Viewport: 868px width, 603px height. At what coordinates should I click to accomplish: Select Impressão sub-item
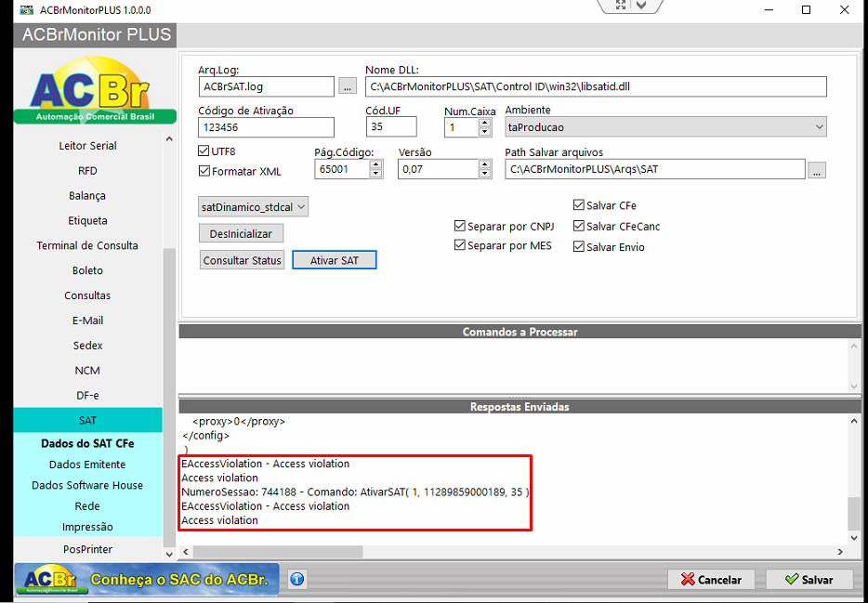87,527
